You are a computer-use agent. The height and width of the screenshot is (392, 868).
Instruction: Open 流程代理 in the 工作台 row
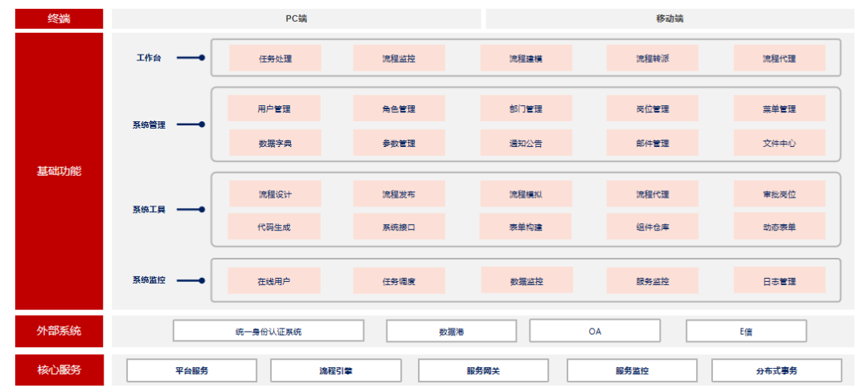click(780, 58)
